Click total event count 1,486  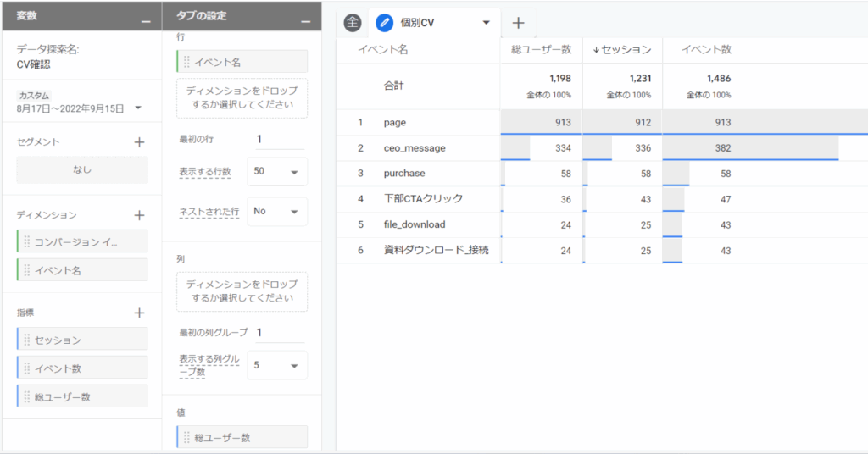pyautogui.click(x=719, y=79)
